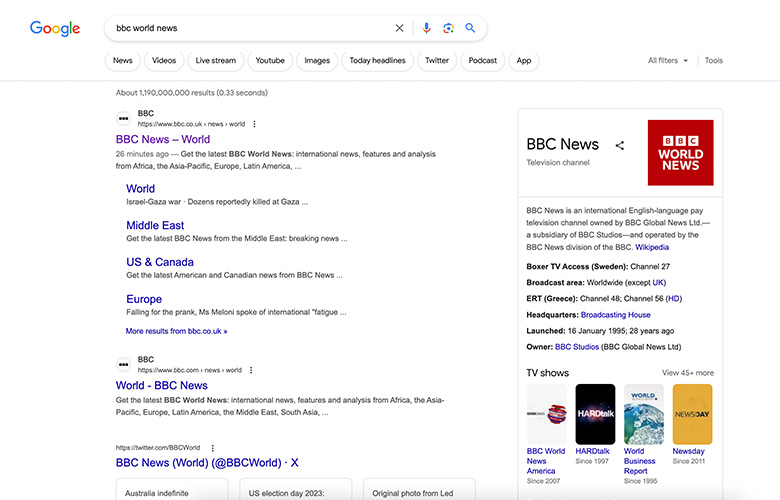
Task: Click the HD link in ERT (Greece) row
Action: (x=674, y=299)
